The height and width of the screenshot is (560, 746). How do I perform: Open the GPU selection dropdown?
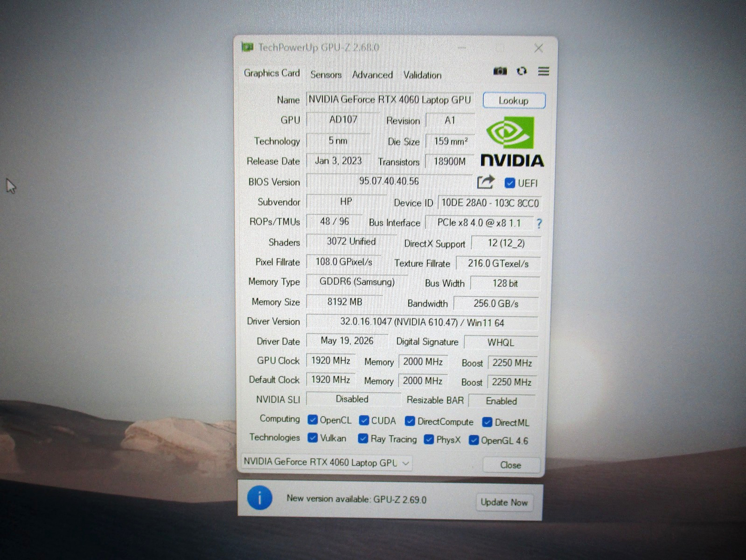click(x=327, y=462)
